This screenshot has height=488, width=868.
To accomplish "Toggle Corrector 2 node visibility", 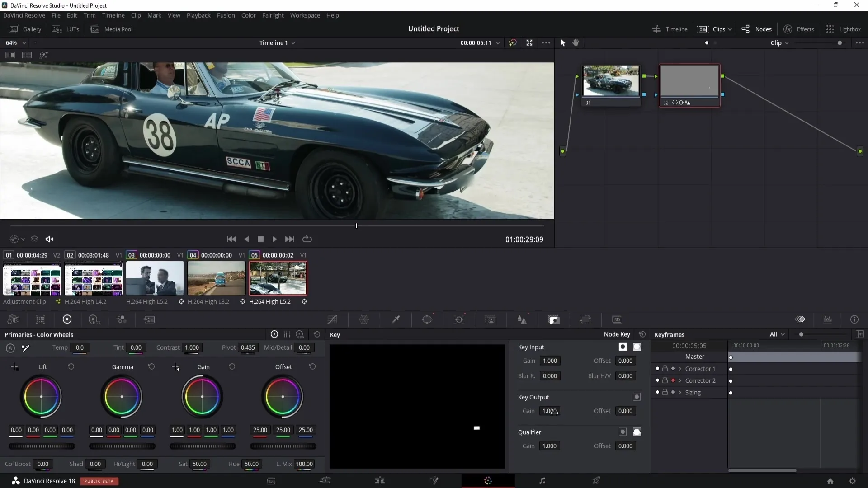I will (x=657, y=380).
